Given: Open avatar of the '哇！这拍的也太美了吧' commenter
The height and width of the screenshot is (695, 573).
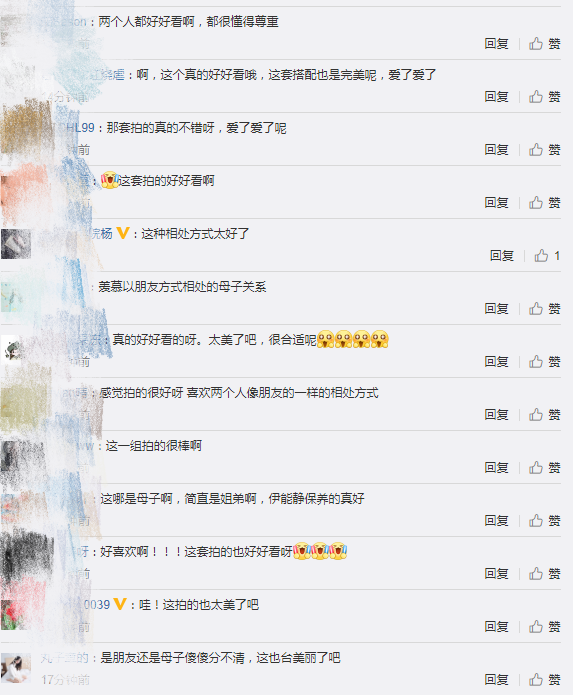Looking at the screenshot, I should click(16, 615).
